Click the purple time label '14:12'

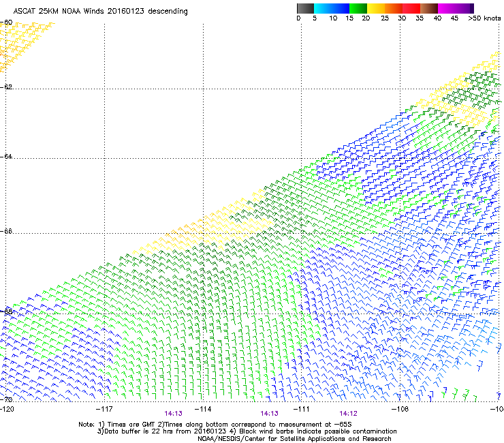[349, 414]
